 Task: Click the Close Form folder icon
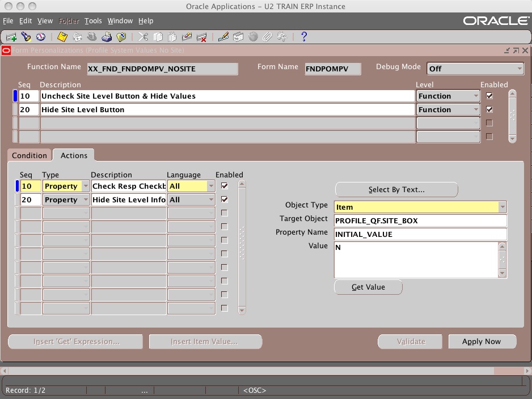pyautogui.click(x=121, y=37)
